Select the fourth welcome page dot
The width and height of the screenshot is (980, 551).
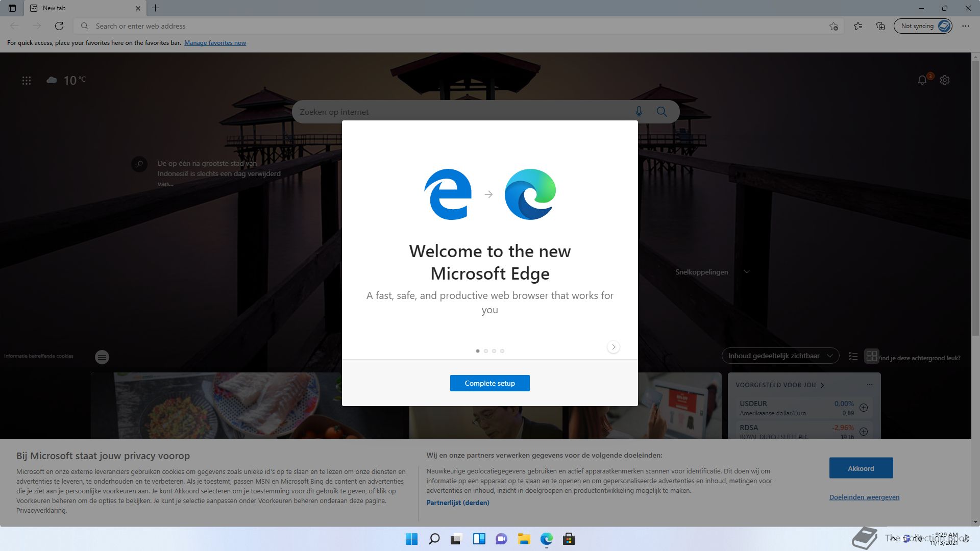click(502, 351)
